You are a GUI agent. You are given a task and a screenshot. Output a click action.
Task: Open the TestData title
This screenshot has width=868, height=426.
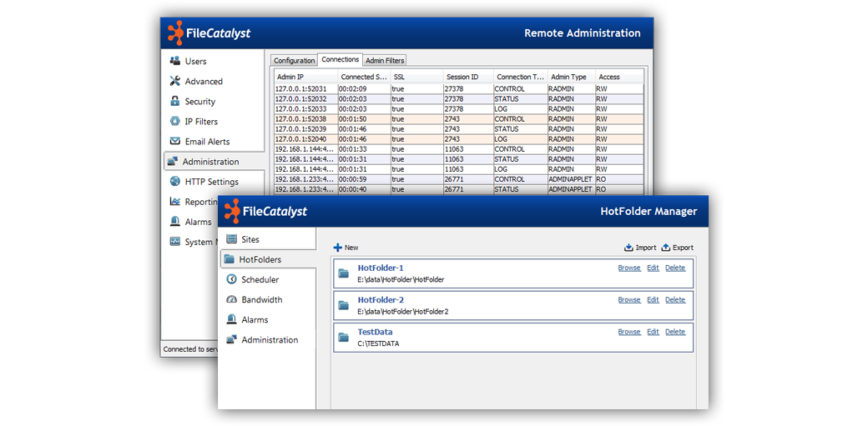click(375, 332)
